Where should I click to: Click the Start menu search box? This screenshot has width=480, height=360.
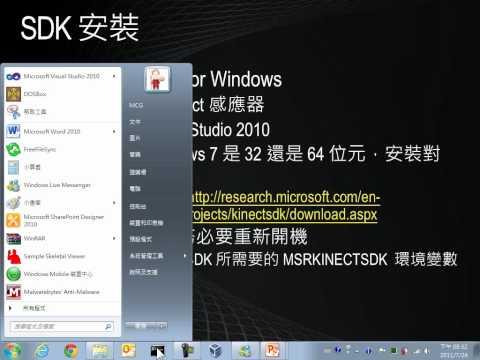[x=62, y=326]
